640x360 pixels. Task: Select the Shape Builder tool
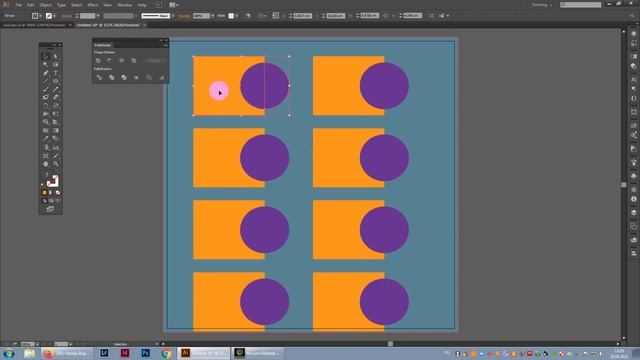click(46, 122)
